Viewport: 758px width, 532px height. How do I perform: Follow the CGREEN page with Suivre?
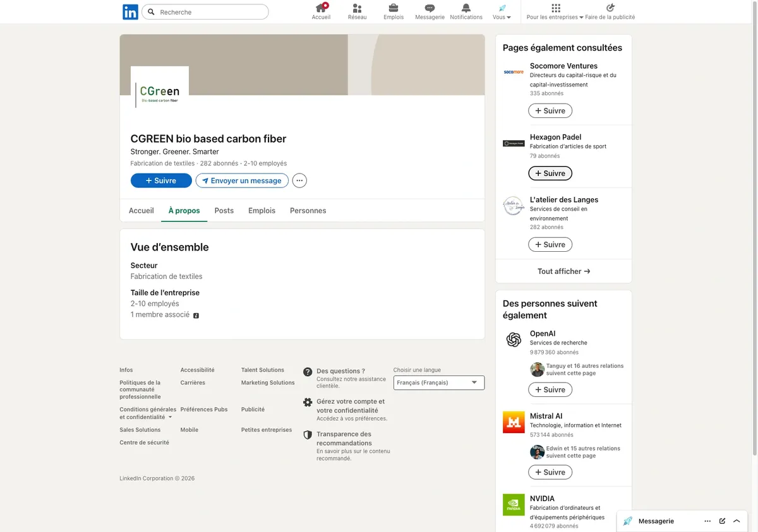point(161,180)
